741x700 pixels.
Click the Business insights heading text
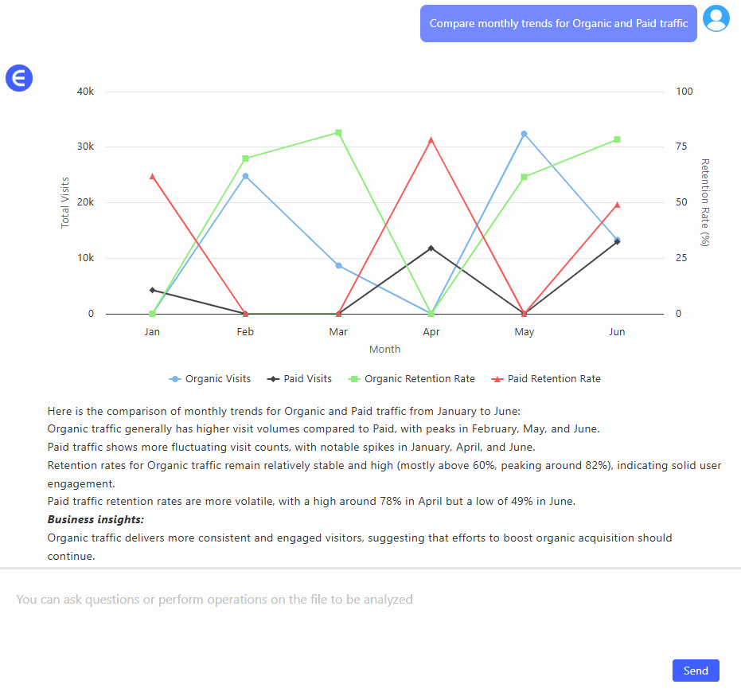[x=96, y=519]
